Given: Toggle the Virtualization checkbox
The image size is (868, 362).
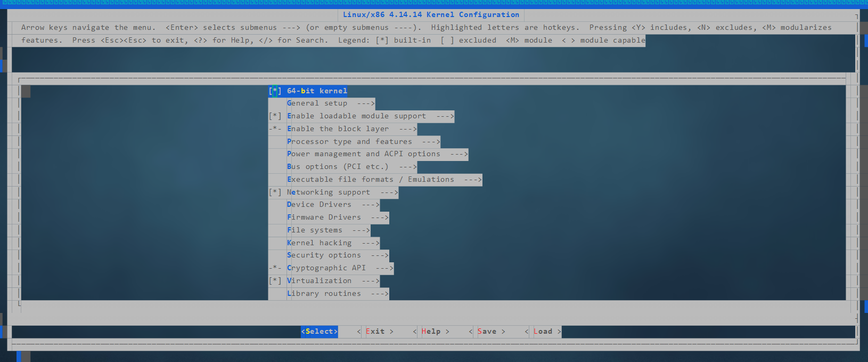Looking at the screenshot, I should [275, 281].
